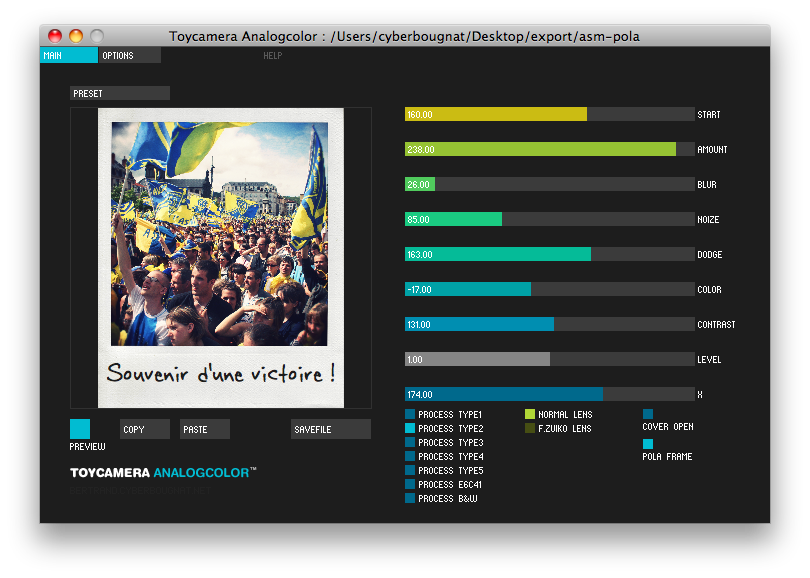Click the polaroid photo preview
Viewport: 810px width, 578px height.
[220, 257]
